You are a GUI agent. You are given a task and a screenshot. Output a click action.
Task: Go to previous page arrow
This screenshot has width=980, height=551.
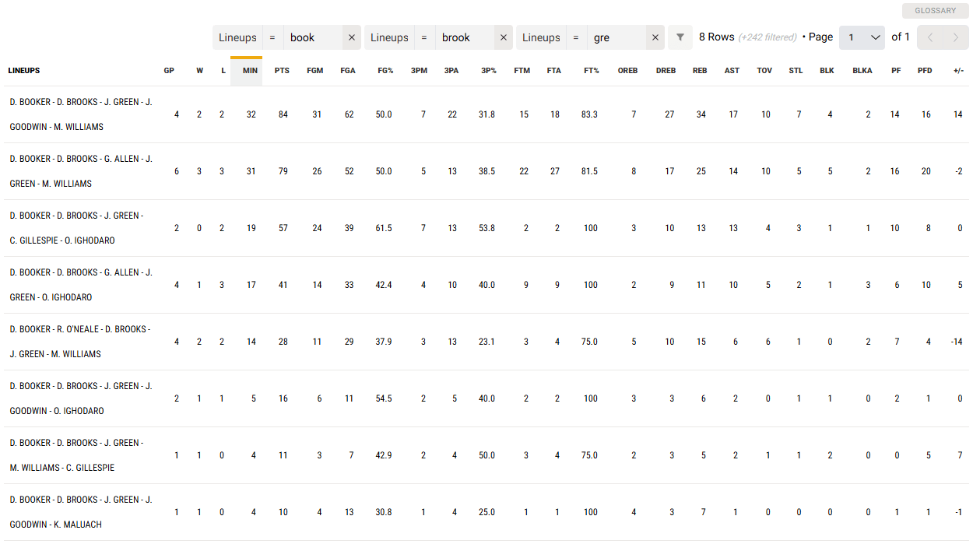(930, 37)
